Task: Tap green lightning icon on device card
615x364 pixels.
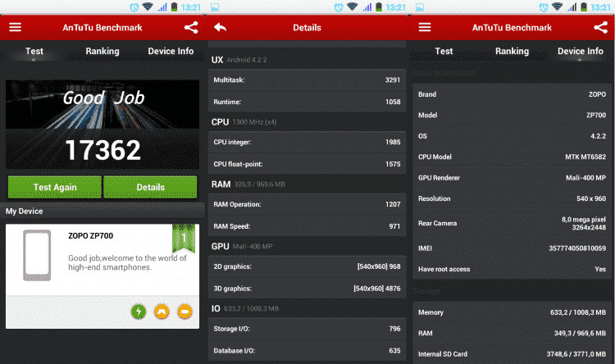Action: tap(138, 312)
